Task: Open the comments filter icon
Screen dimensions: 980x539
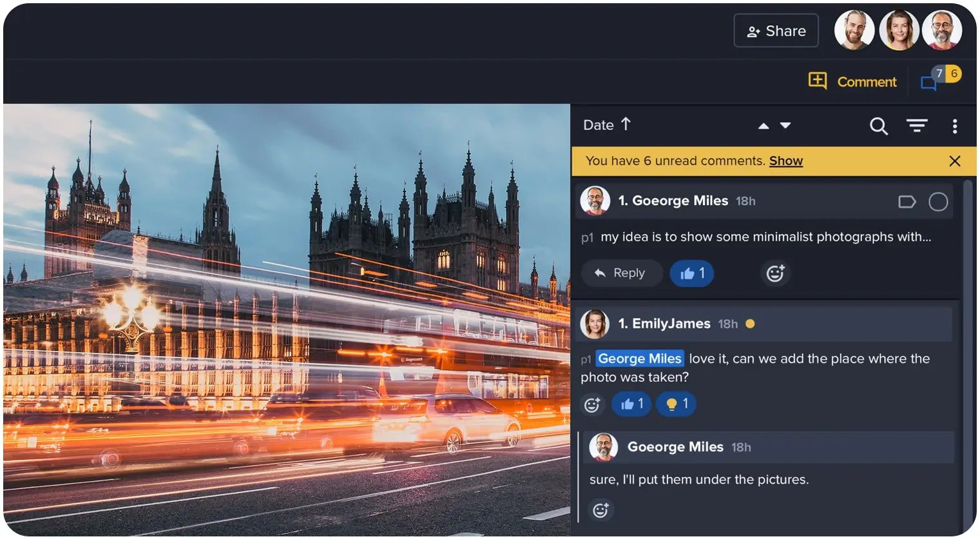Action: coord(917,126)
